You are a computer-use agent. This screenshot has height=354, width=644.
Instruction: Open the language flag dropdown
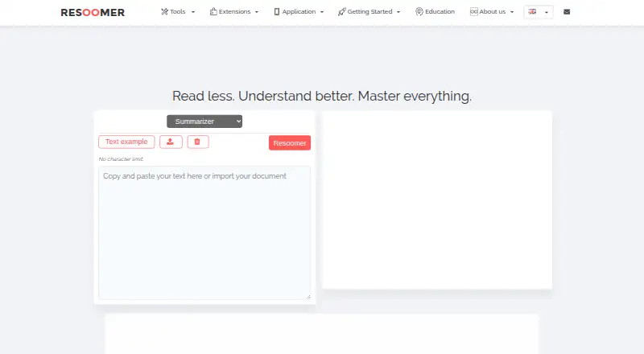538,12
